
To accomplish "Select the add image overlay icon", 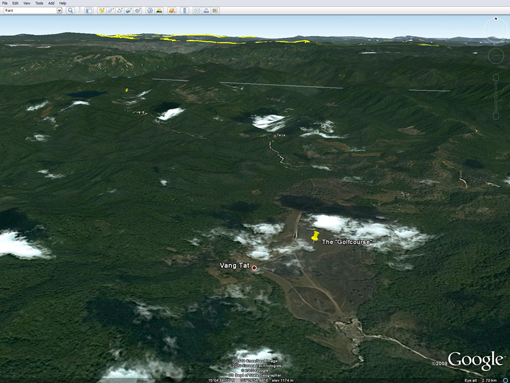I will tap(129, 10).
